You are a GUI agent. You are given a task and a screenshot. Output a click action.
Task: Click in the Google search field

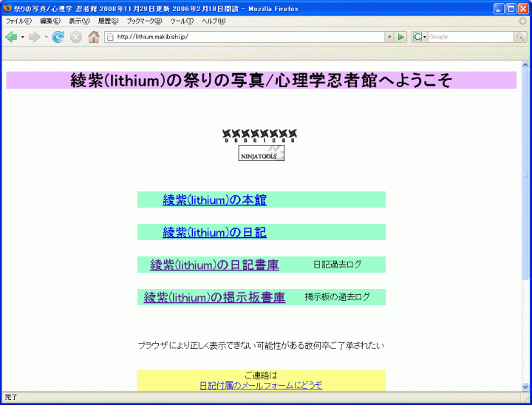(x=470, y=37)
